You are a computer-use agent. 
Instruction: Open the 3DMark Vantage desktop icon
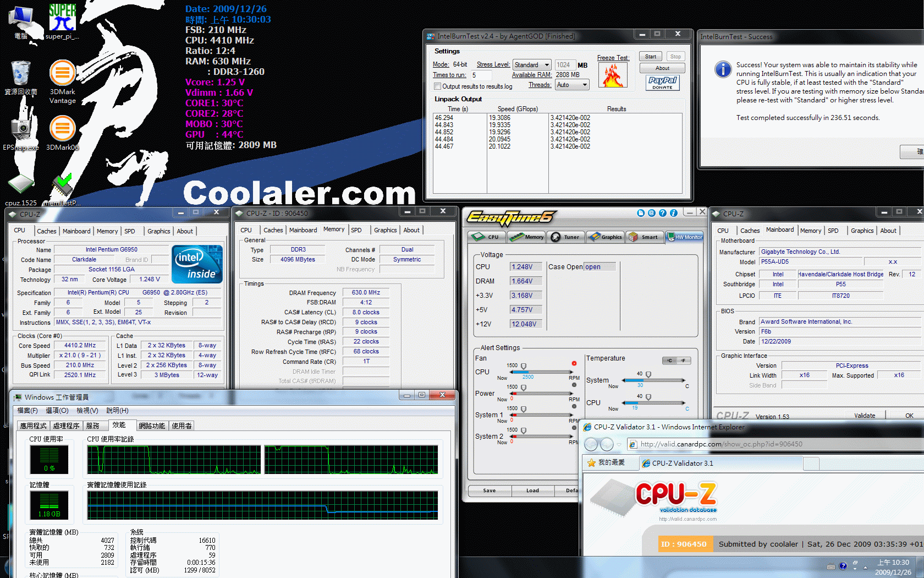pyautogui.click(x=62, y=81)
